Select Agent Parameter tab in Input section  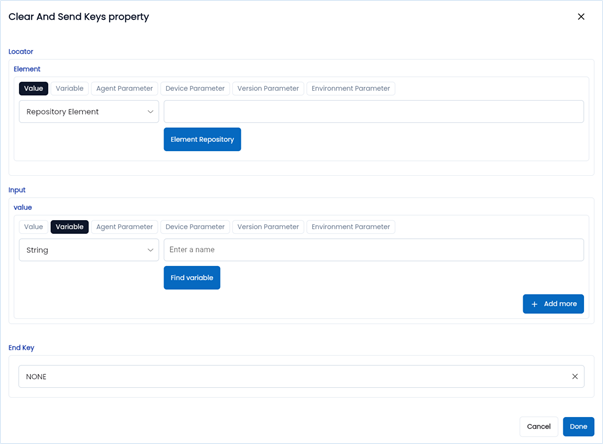(124, 227)
